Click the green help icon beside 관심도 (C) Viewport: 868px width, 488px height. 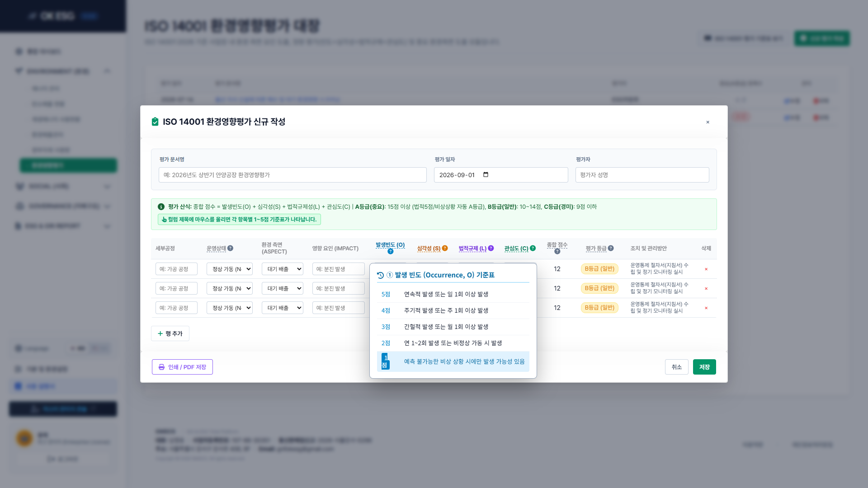533,248
